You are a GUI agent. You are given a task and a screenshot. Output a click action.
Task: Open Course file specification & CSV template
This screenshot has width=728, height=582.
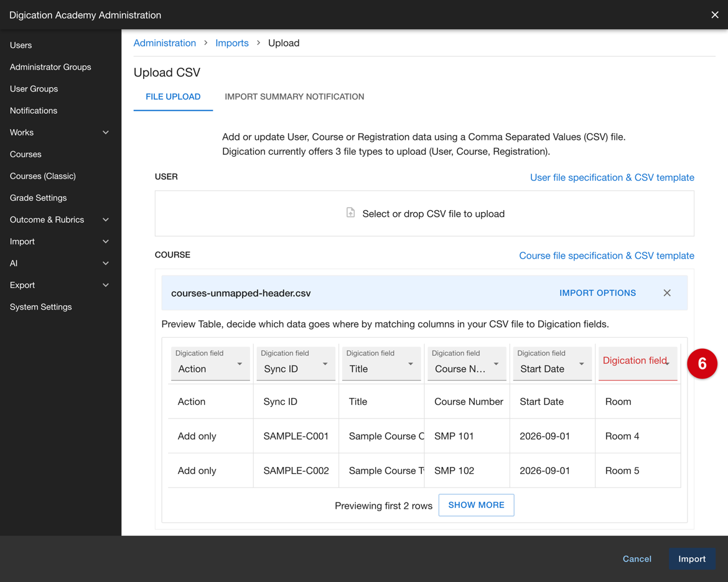click(x=607, y=256)
